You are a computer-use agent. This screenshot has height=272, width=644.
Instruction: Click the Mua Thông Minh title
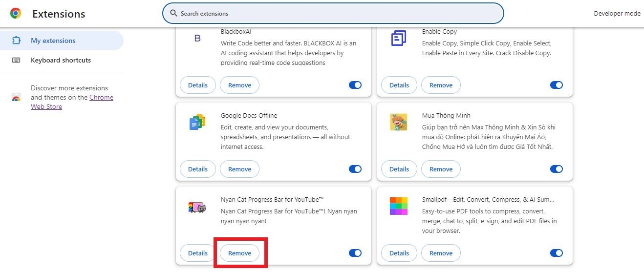coord(446,115)
